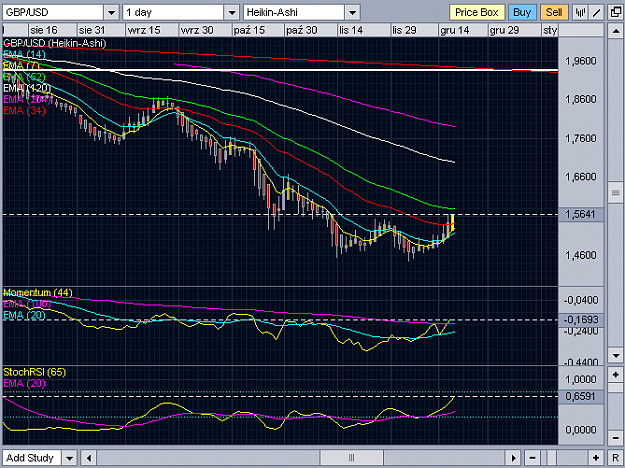
Task: Click the blue Buy button
Action: (x=522, y=13)
